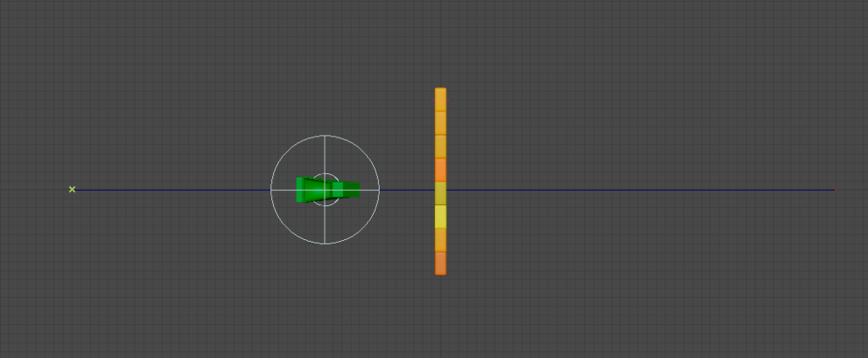Viewport: 868px width, 358px height.
Task: Click the bottom of the outer gizmo circle
Action: 325,244
